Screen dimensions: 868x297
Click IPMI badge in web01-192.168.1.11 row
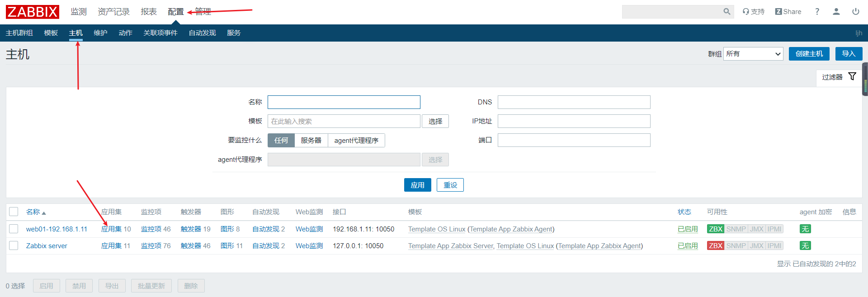pos(774,229)
